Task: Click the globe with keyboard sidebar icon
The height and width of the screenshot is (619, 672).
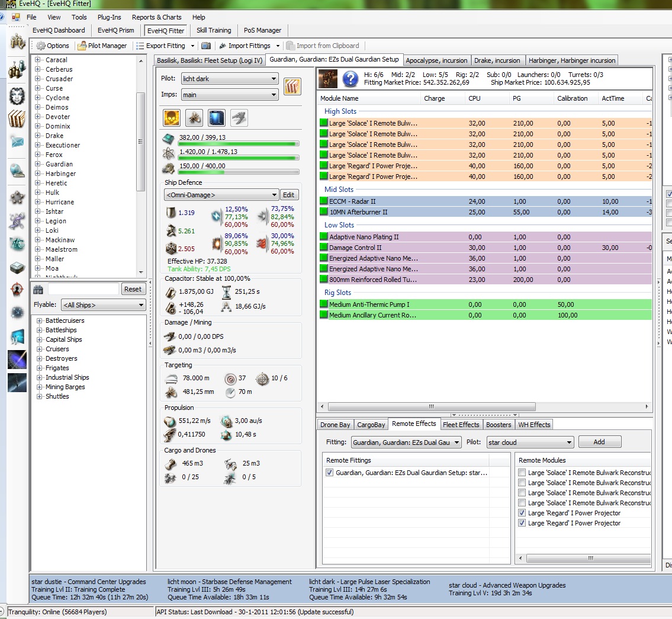Action: (x=17, y=171)
